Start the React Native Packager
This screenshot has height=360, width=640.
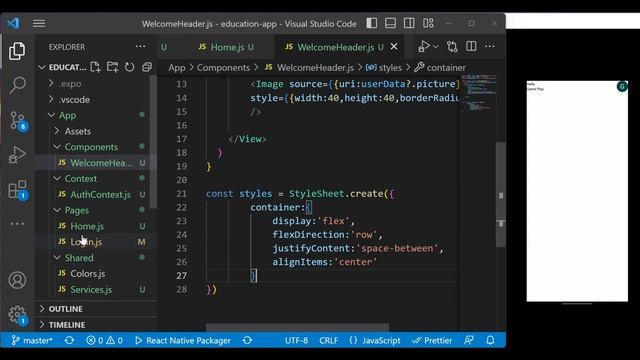click(x=183, y=340)
